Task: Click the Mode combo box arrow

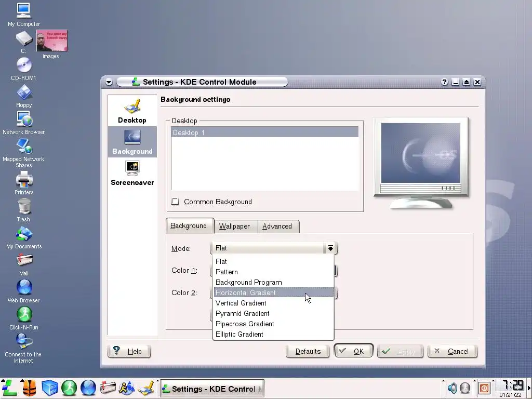Action: coord(330,248)
